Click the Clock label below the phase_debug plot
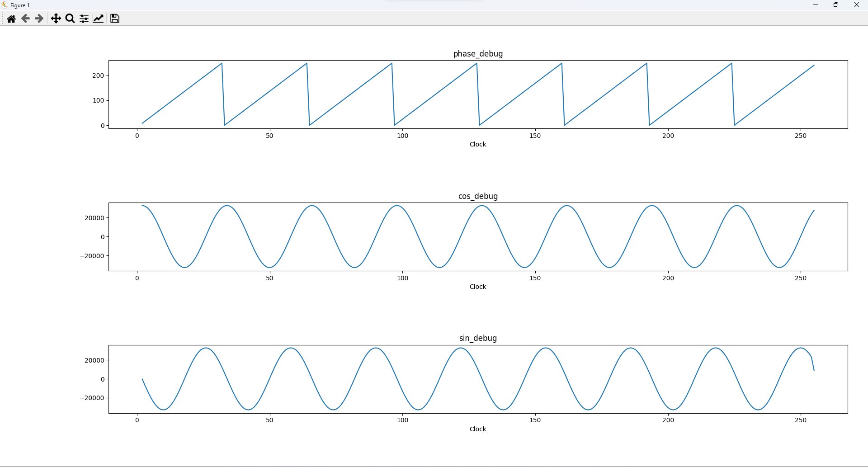This screenshot has height=467, width=868. coord(478,144)
